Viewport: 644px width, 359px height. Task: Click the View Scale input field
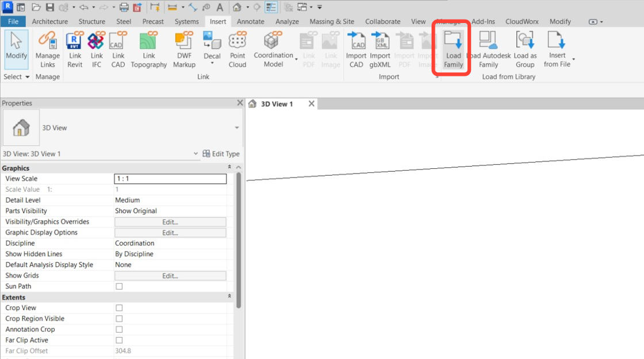click(x=170, y=179)
